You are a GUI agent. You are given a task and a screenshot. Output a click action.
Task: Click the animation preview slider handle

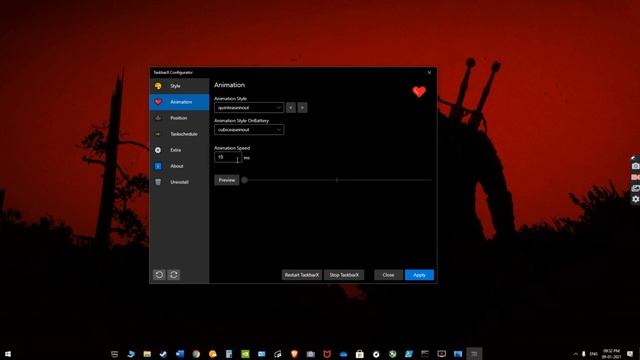[244, 180]
